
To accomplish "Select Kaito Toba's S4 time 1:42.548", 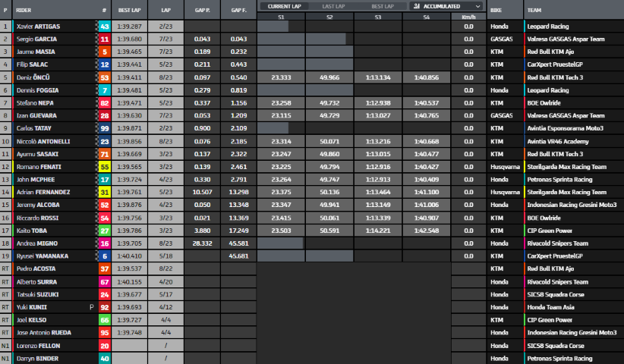I will (427, 231).
